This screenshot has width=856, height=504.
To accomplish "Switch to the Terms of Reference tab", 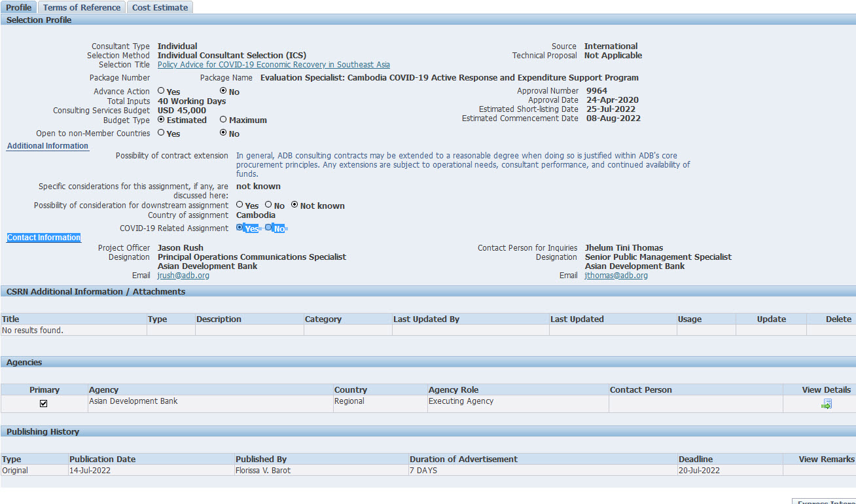I will 82,7.
